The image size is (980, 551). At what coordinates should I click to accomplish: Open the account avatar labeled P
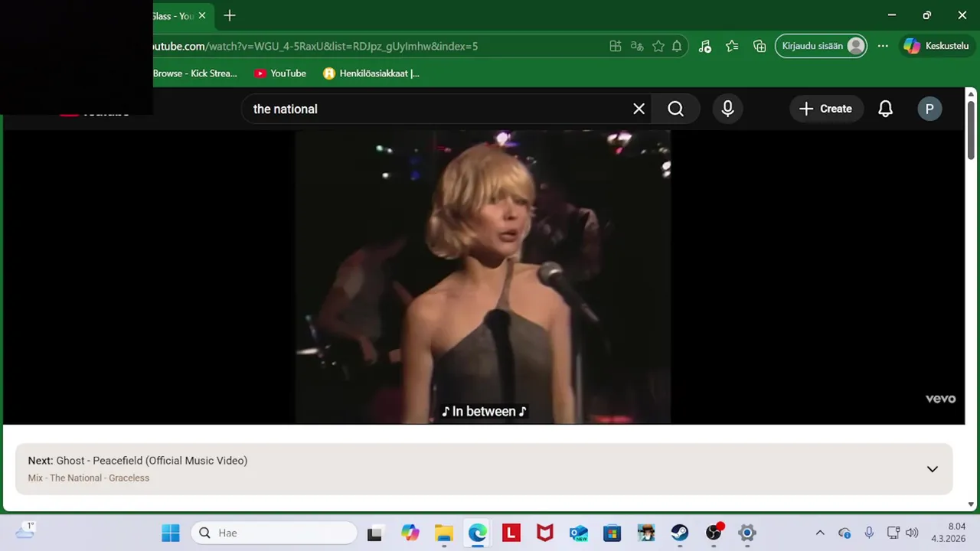tap(929, 109)
